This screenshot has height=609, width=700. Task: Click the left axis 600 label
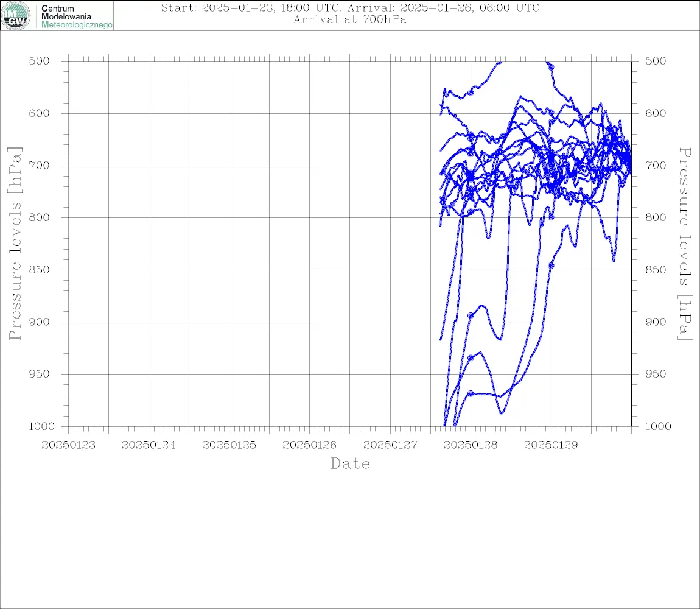click(39, 113)
